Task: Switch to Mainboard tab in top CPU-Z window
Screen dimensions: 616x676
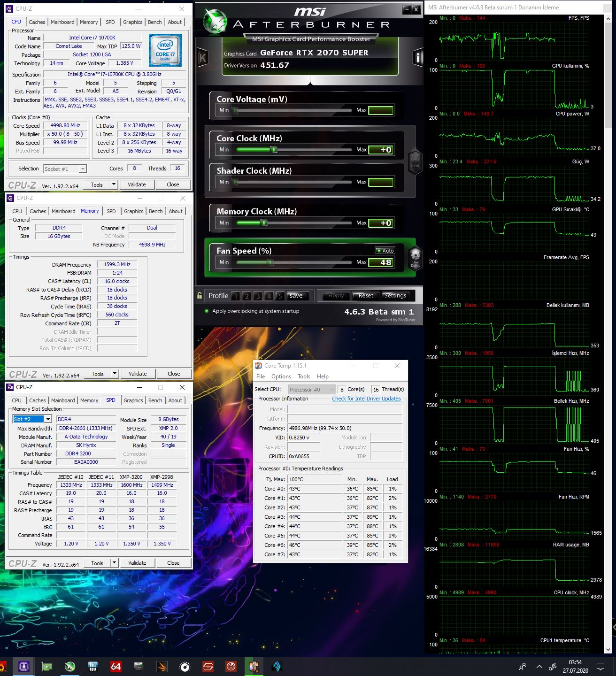Action: [x=62, y=22]
